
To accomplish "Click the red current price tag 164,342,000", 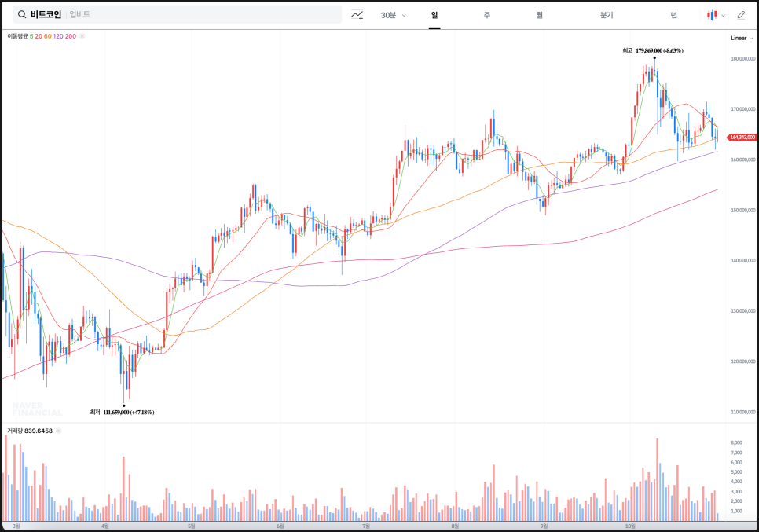I will (x=742, y=138).
